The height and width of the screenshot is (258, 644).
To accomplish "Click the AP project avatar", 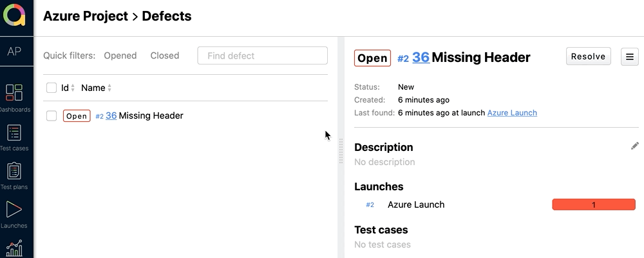I will point(14,52).
